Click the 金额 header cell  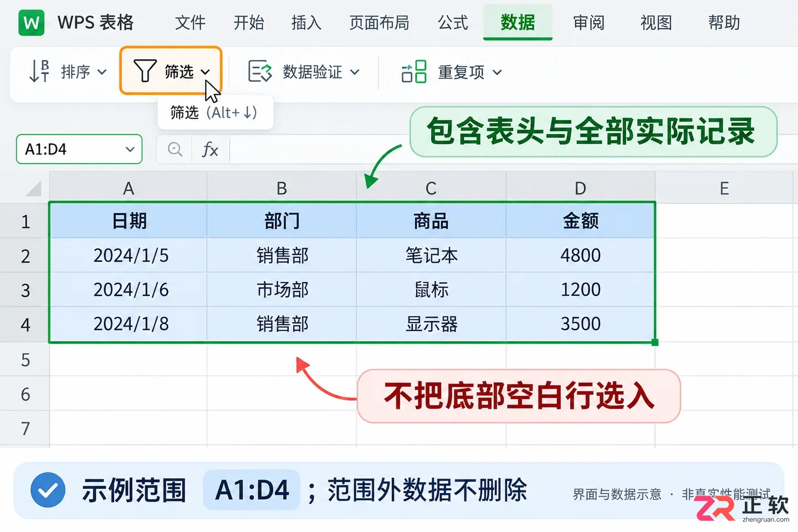[580, 221]
